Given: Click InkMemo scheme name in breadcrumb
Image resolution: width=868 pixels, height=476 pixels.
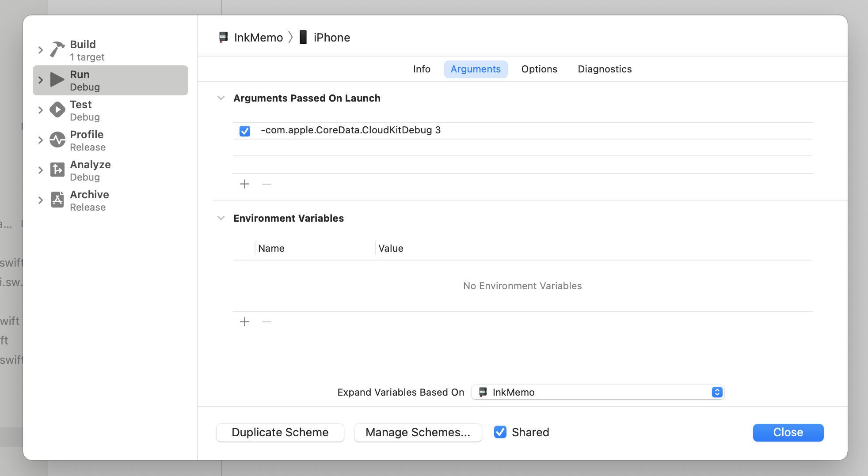Looking at the screenshot, I should pos(259,38).
